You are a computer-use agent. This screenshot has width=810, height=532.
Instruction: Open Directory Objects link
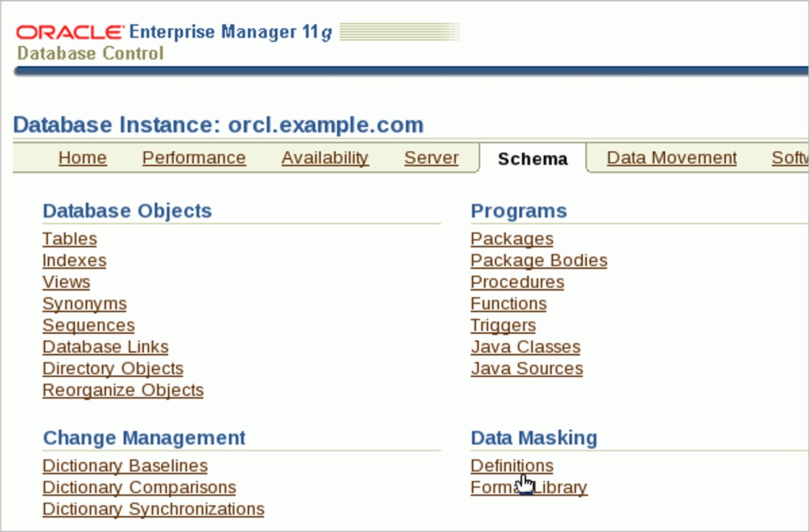click(113, 369)
